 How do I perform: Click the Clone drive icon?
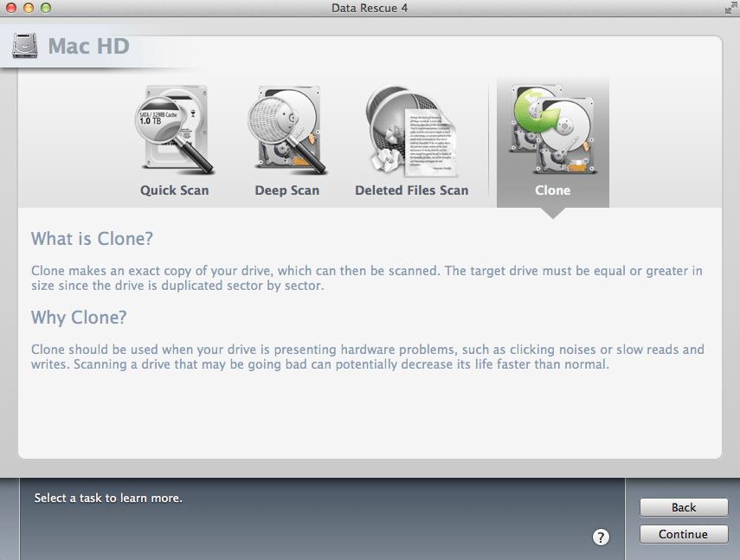552,130
